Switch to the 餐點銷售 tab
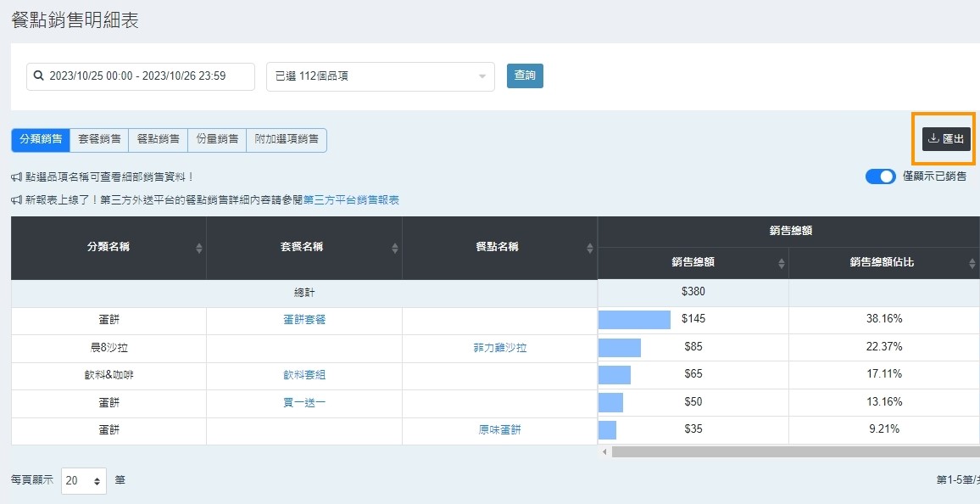980x504 pixels. tap(159, 139)
